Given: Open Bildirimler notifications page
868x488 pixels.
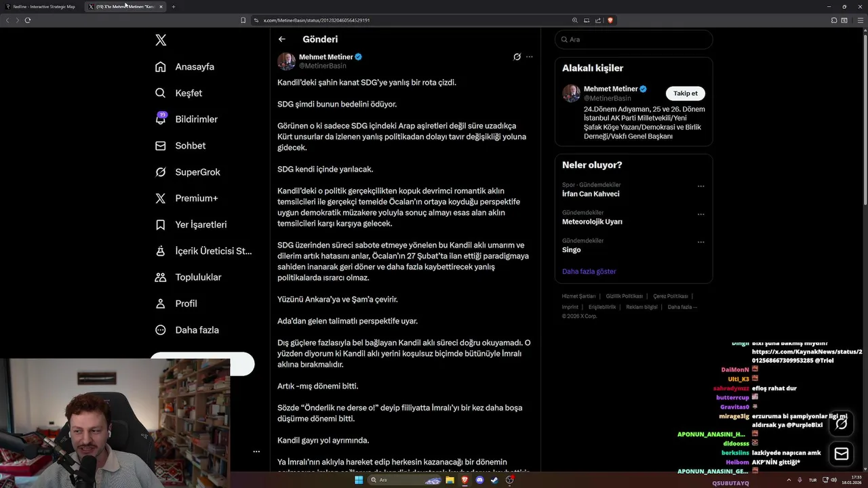Looking at the screenshot, I should point(186,119).
